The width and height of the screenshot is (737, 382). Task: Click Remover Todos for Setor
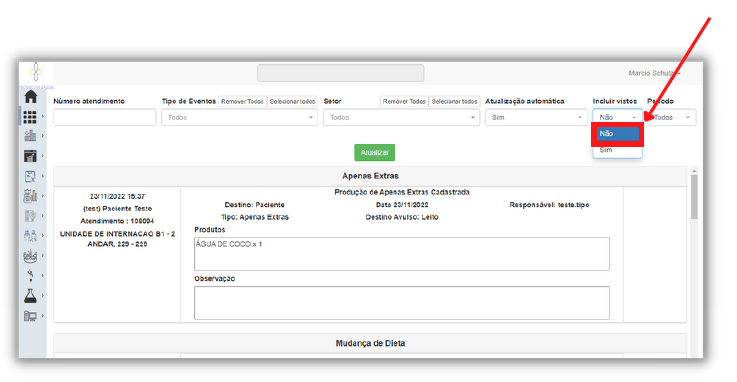404,101
